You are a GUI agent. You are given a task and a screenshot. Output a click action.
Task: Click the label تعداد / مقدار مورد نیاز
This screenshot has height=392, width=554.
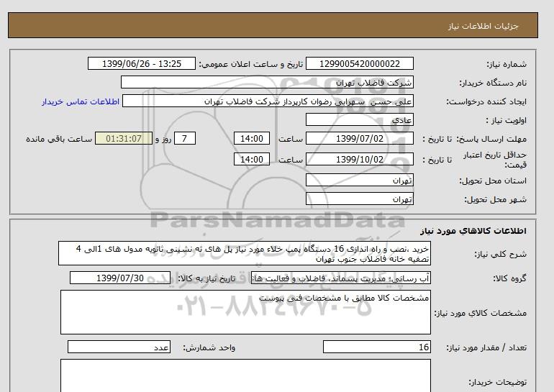486,348
